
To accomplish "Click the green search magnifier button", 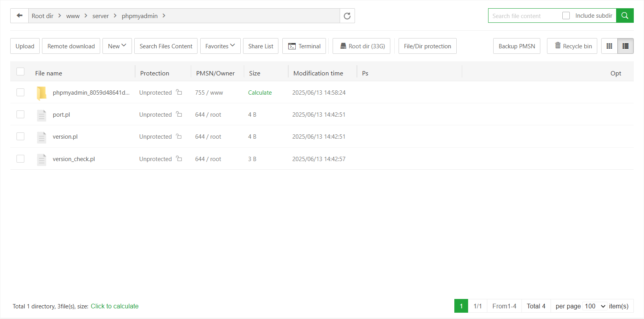I will point(625,16).
